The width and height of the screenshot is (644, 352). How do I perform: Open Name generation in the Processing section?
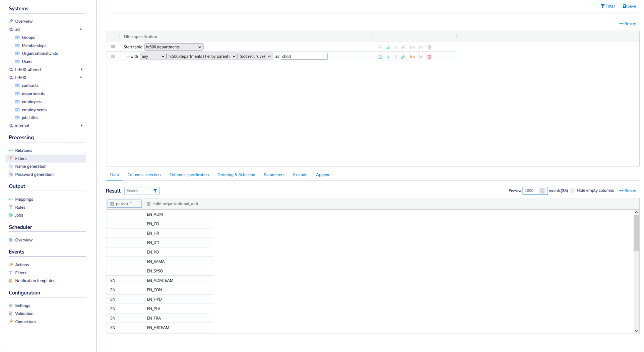pyautogui.click(x=31, y=166)
